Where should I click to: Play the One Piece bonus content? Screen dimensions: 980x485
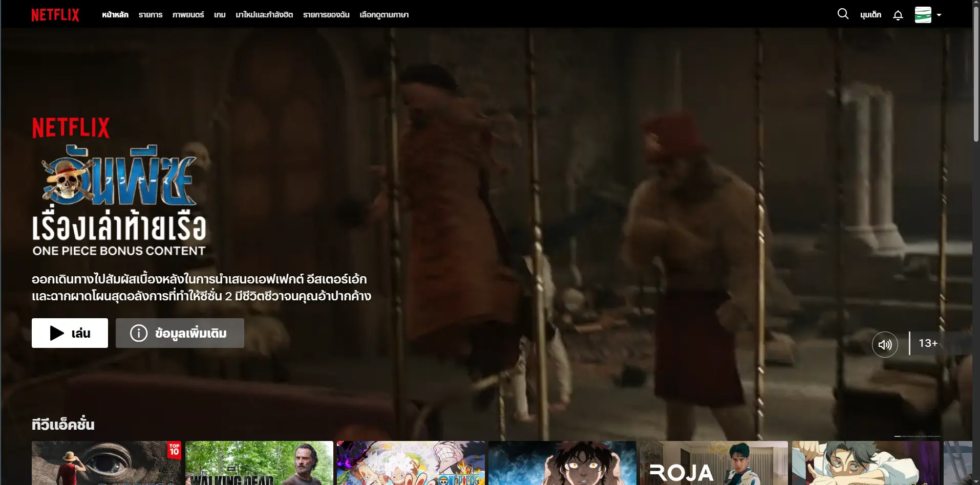[70, 333]
